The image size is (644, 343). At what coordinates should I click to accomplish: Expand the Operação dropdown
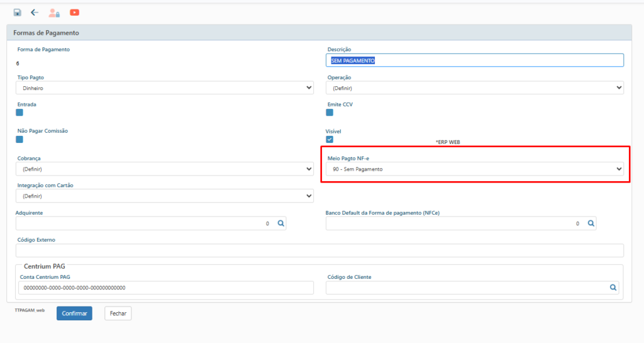point(475,88)
